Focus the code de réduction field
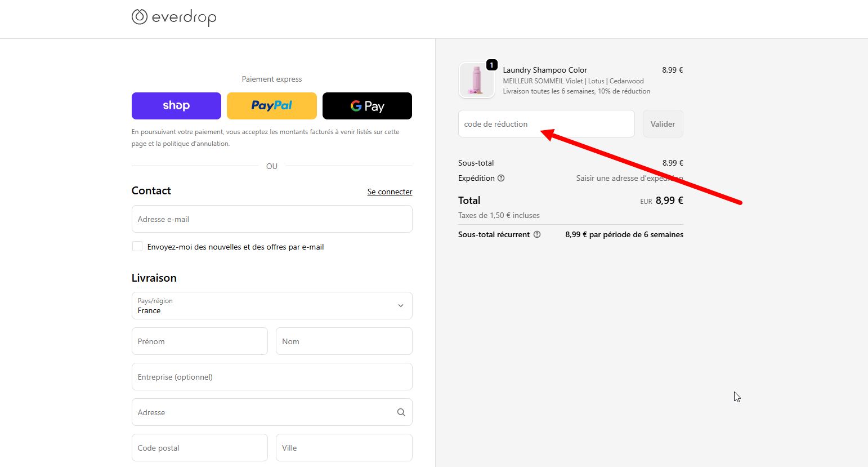The height and width of the screenshot is (467, 868). [547, 124]
